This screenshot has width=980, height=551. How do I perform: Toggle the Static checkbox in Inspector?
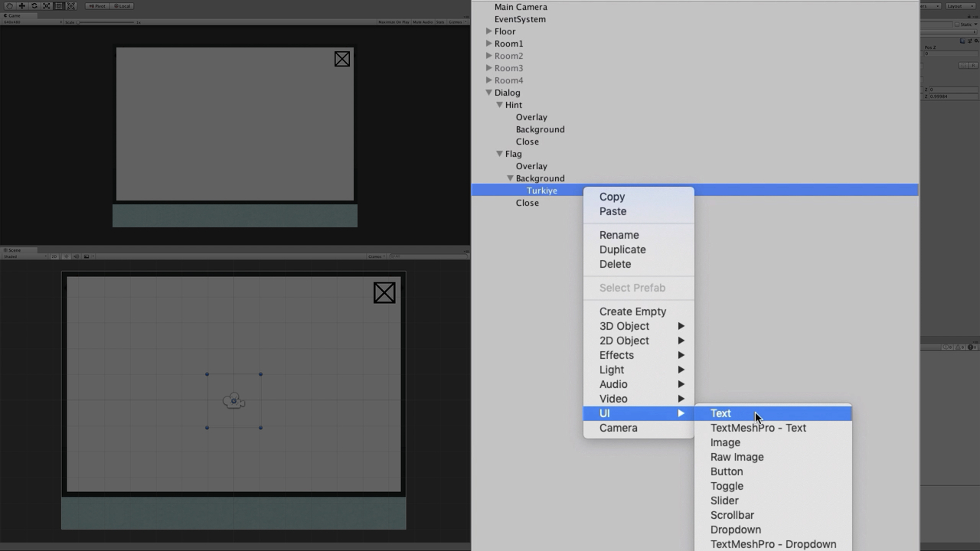coord(956,24)
